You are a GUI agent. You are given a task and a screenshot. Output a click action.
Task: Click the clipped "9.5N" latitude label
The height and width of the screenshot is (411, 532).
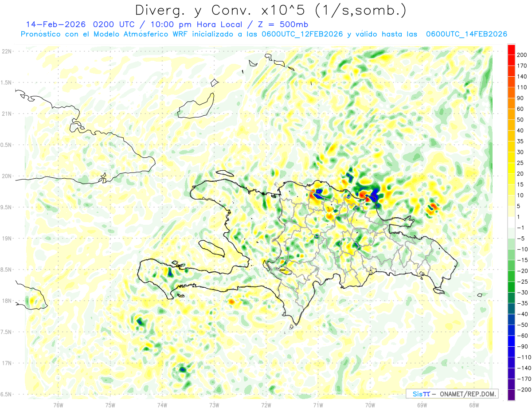6,207
